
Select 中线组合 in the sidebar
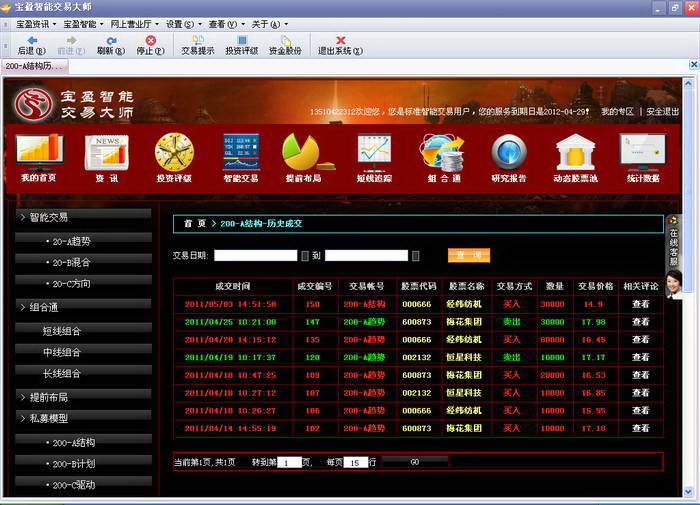point(83,352)
